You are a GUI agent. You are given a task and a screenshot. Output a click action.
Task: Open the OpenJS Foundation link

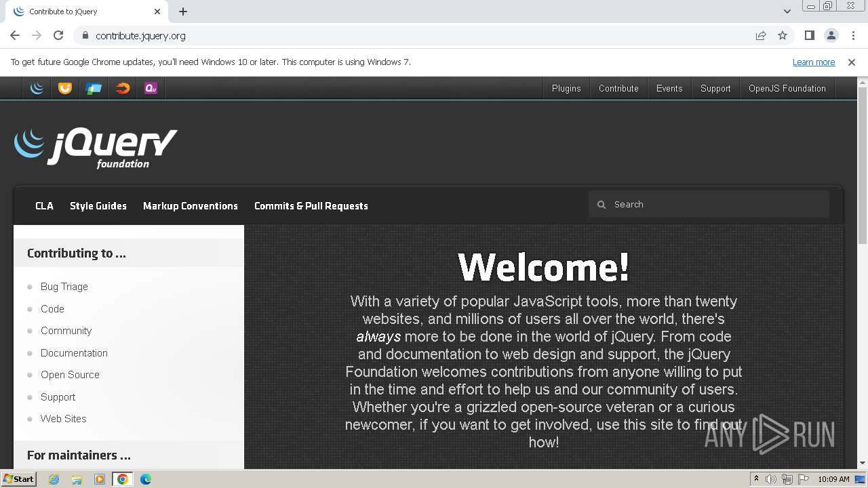pos(787,89)
